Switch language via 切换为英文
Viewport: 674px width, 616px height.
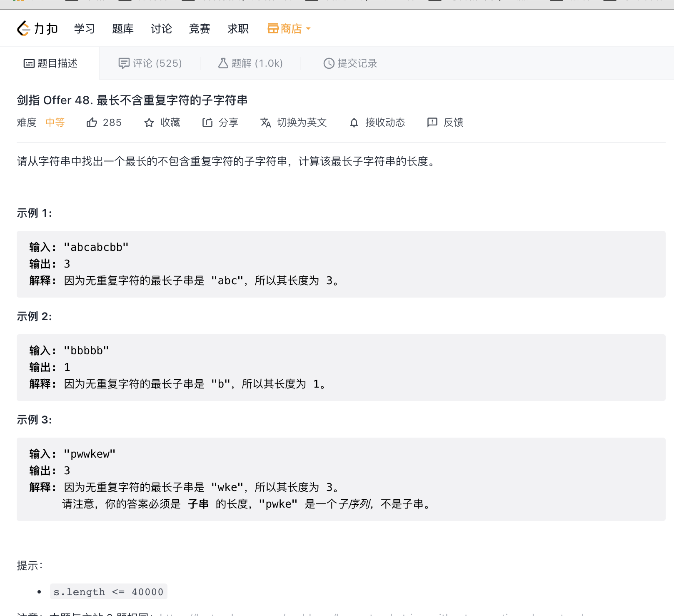point(302,123)
